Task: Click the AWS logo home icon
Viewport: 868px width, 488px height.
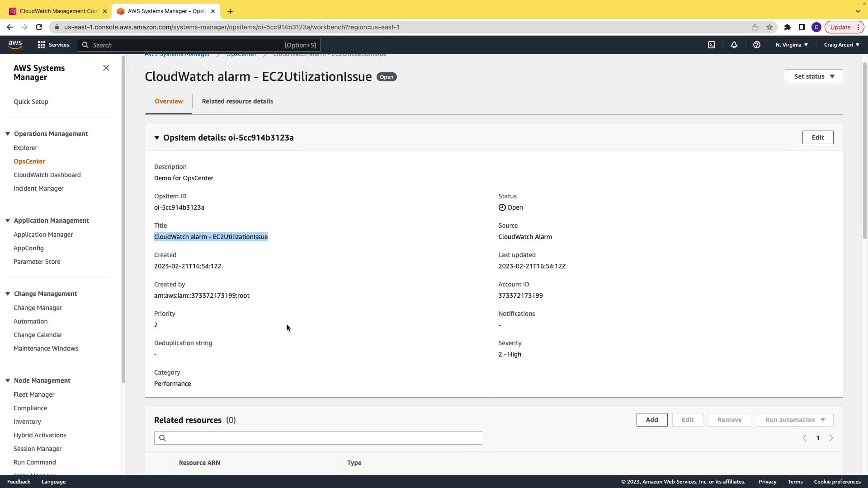Action: (x=15, y=44)
